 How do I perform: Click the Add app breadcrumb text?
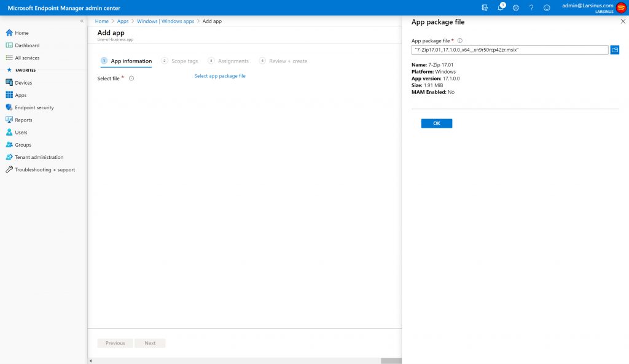212,21
